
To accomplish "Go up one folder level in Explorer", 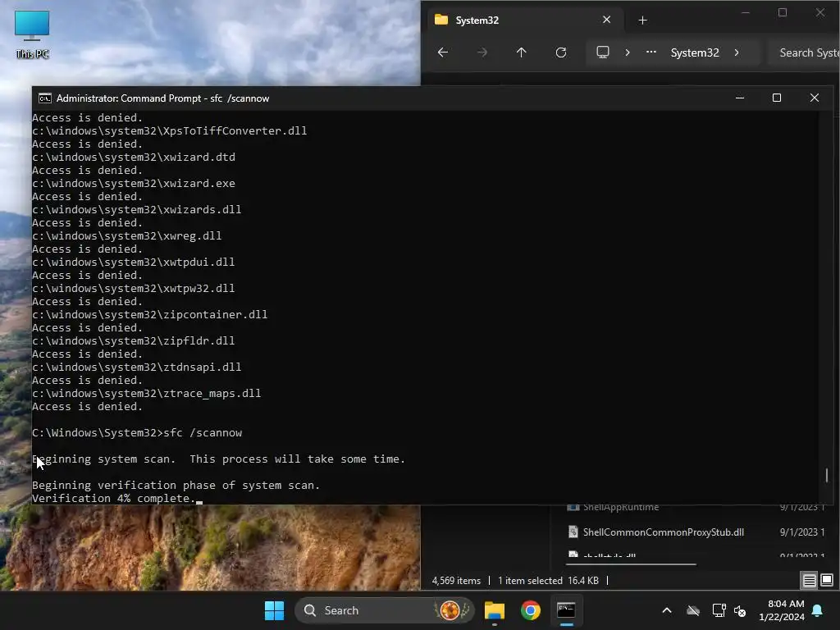I will [521, 52].
